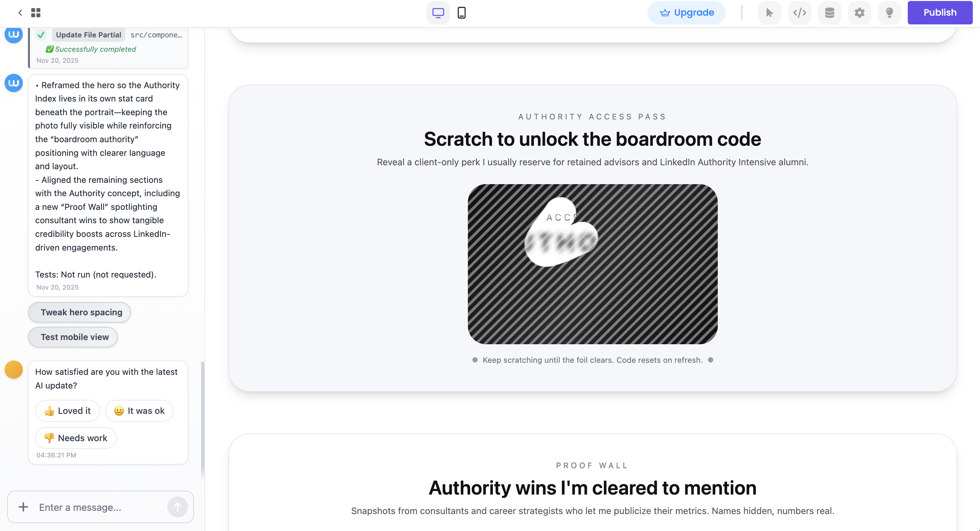The image size is (980, 531).
Task: Rate the update as Needs work
Action: click(76, 438)
